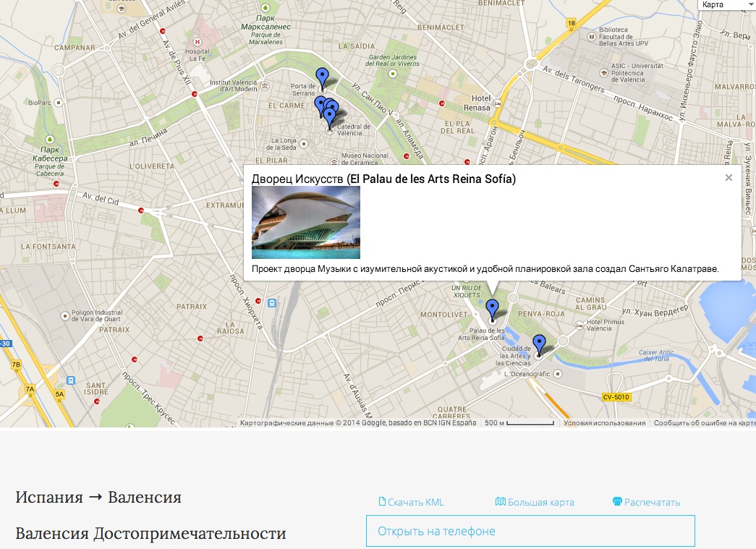Click the road 18 highway shield
The image size is (756, 549).
[x=572, y=23]
